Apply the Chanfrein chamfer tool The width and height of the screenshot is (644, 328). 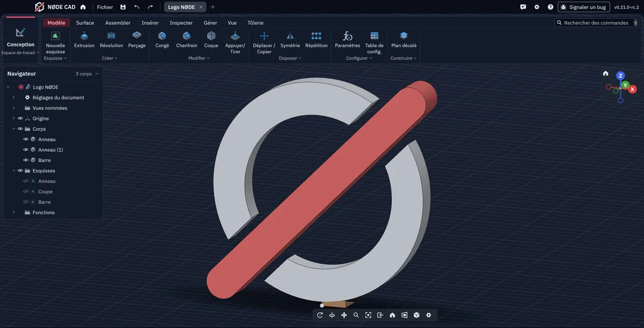pyautogui.click(x=187, y=40)
